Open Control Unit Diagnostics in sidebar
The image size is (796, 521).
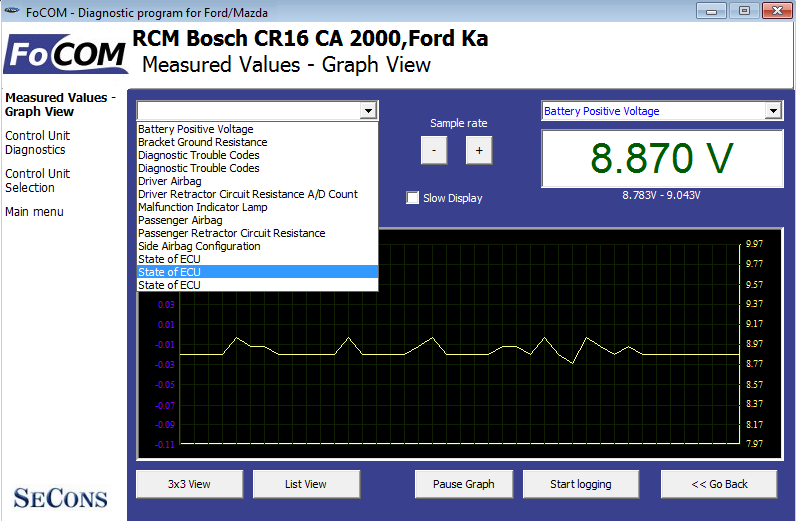[x=37, y=143]
